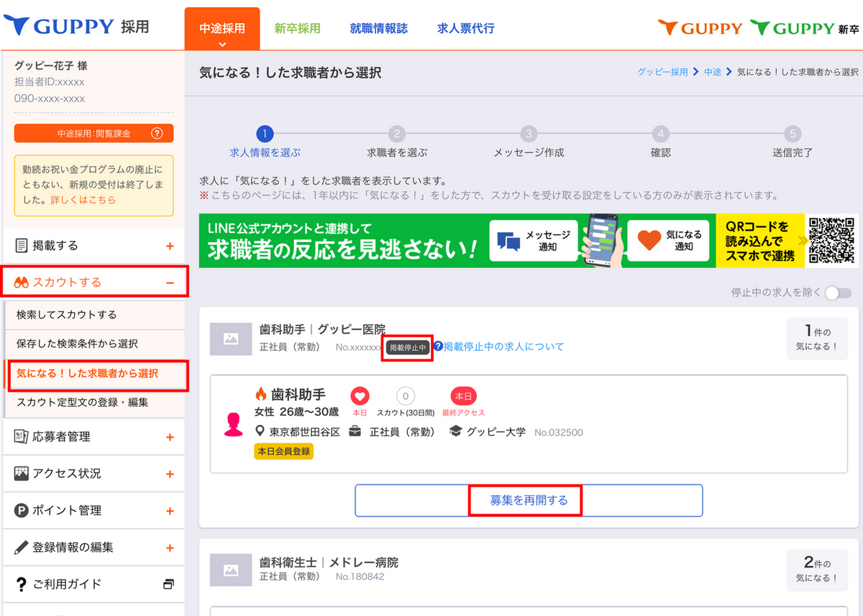Open 掲載停止中の求人について link
863x616 pixels.
(503, 346)
